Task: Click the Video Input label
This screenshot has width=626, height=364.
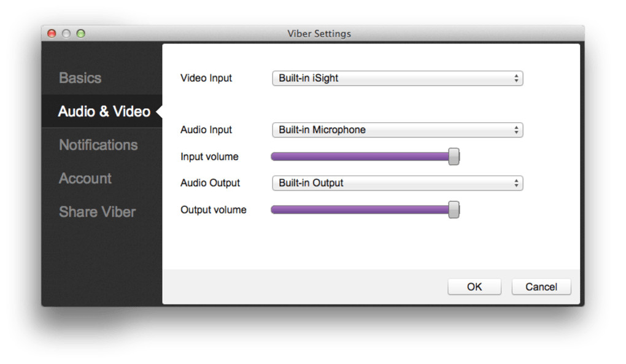Action: 206,78
